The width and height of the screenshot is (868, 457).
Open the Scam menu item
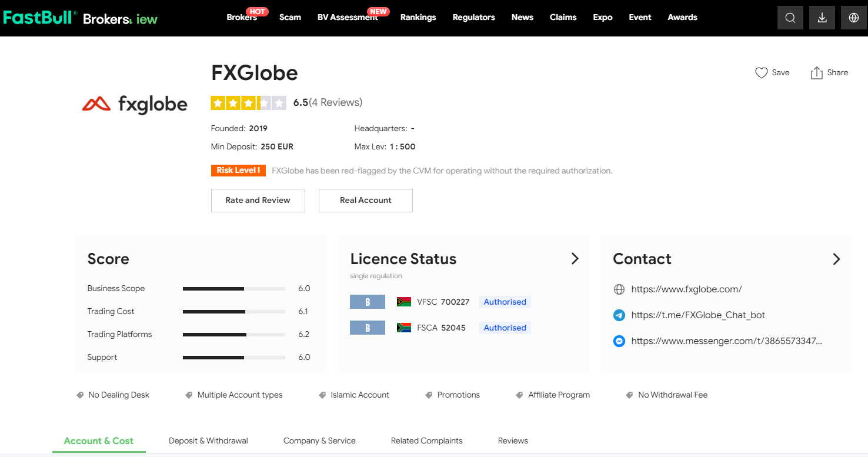(290, 18)
